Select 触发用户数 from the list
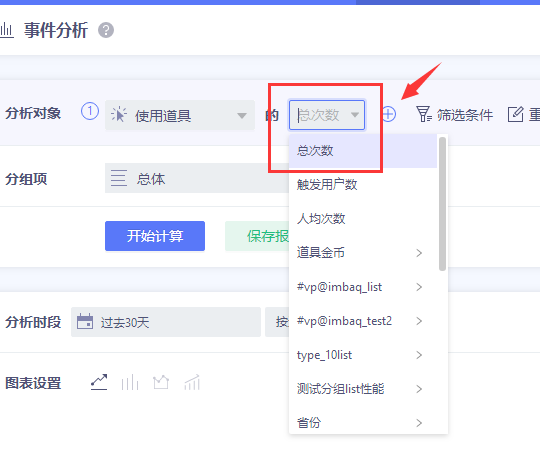The height and width of the screenshot is (455, 540). point(327,185)
